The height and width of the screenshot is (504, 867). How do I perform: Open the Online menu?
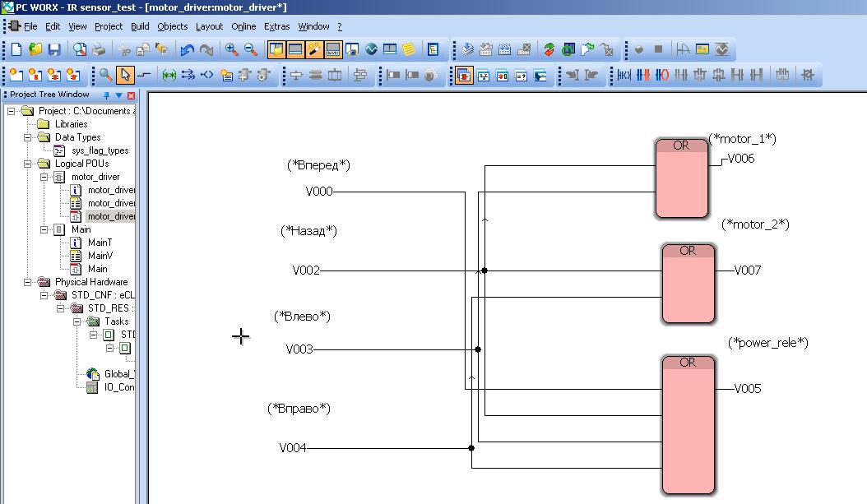click(x=243, y=26)
